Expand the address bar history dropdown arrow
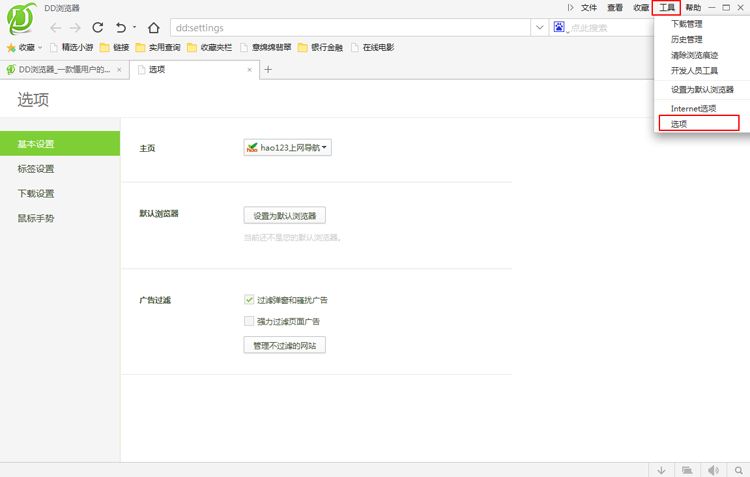The height and width of the screenshot is (477, 750). click(x=539, y=28)
